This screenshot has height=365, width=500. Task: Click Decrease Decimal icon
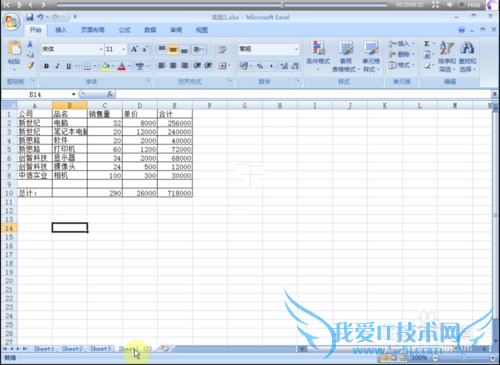[x=295, y=66]
